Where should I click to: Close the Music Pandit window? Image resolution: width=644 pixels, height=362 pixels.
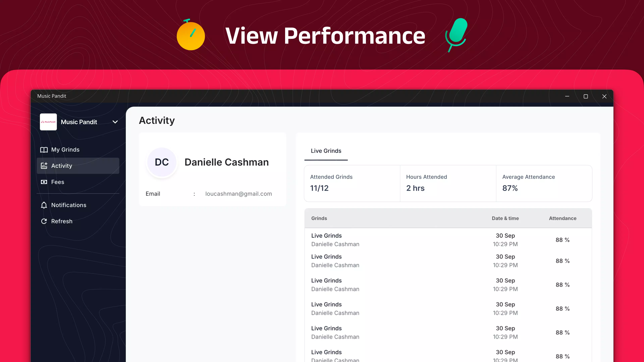(x=604, y=96)
